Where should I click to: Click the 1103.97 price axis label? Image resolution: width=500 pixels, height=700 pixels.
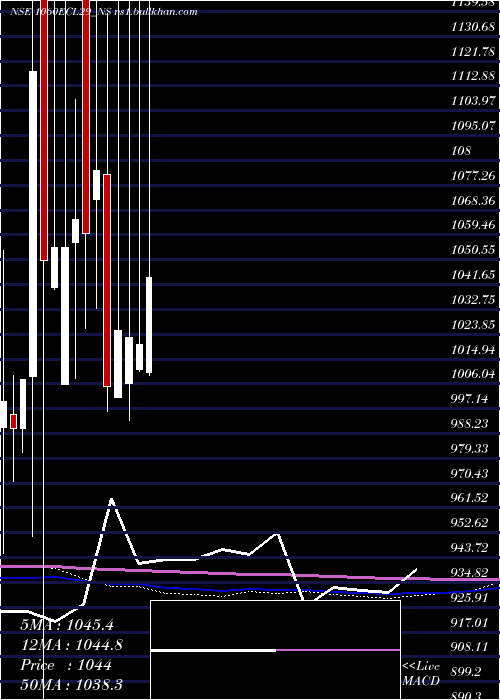coord(473,101)
